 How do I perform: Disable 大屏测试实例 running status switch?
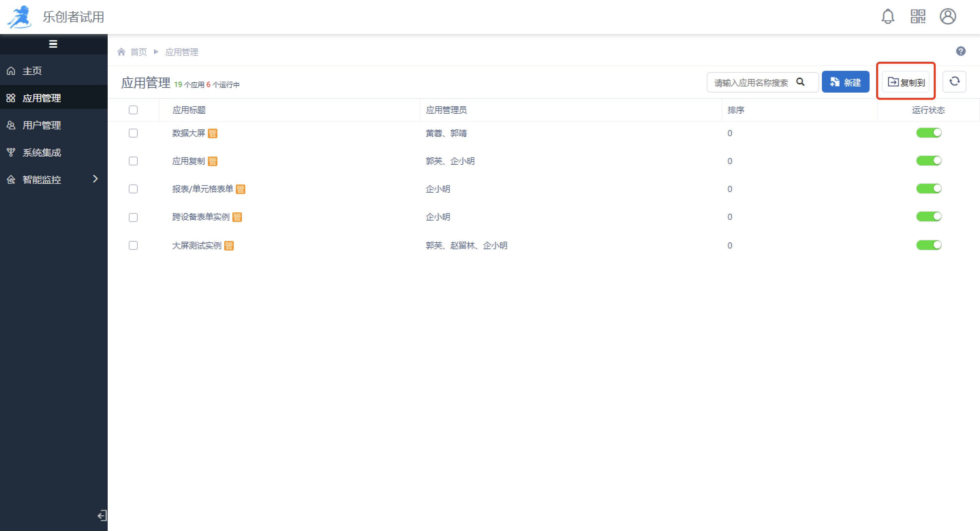(x=929, y=245)
